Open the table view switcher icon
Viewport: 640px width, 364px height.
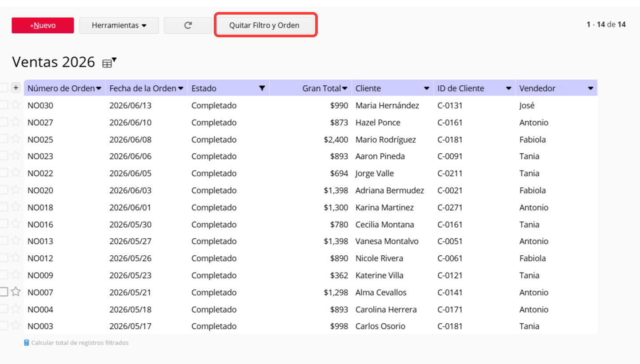tap(109, 63)
